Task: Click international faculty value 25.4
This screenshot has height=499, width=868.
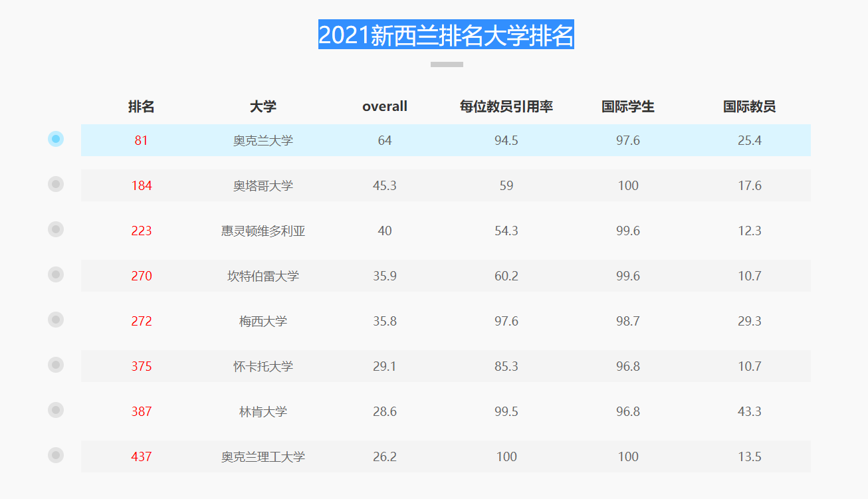Action: (x=750, y=140)
